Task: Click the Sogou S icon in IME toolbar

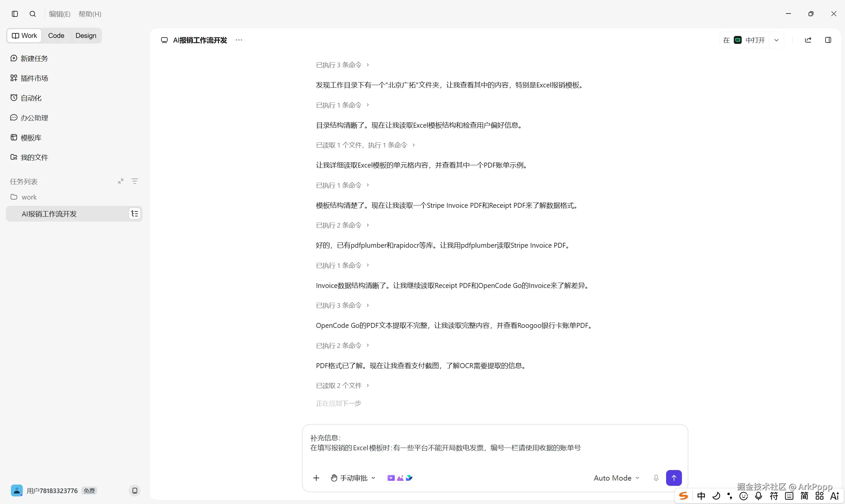Action: pos(683,496)
